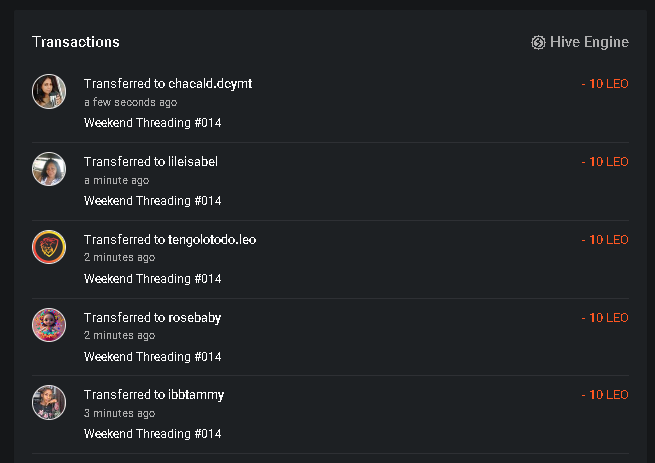Click the '3 minutes ago' timestamp

pos(119,413)
